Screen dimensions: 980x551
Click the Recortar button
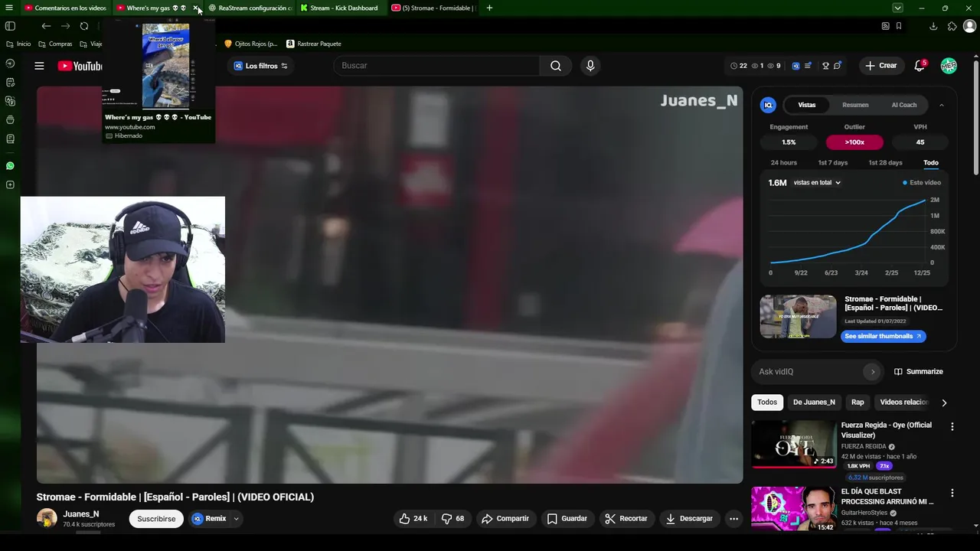click(626, 519)
